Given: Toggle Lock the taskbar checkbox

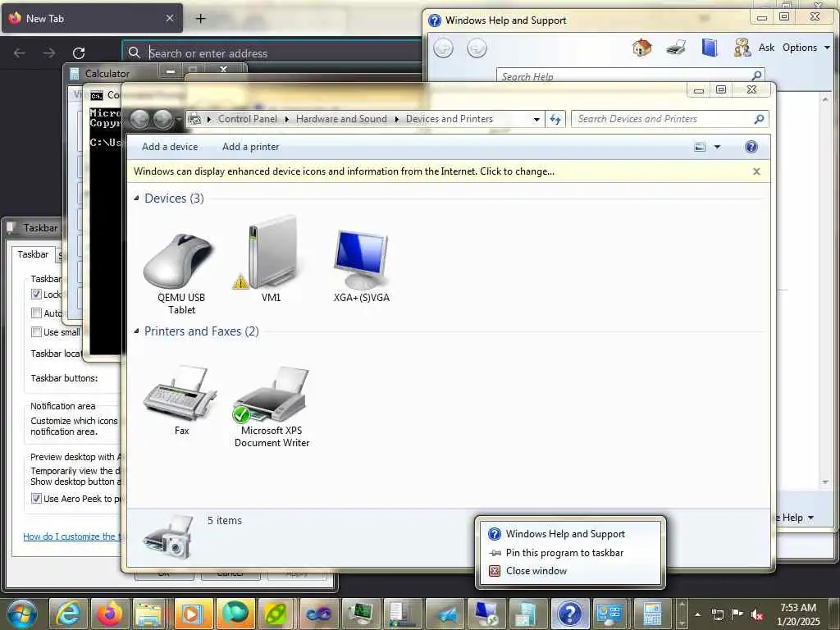Looking at the screenshot, I should coord(36,294).
